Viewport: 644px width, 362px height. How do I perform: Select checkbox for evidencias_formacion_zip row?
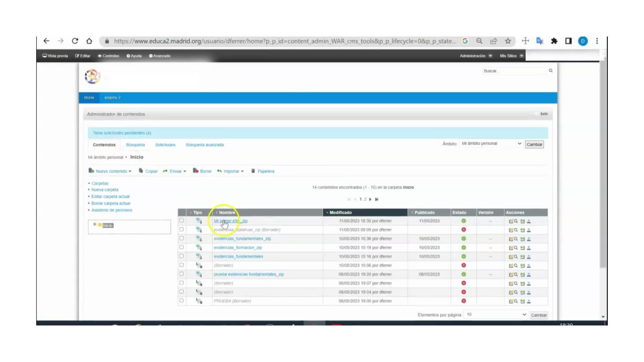coord(181,247)
